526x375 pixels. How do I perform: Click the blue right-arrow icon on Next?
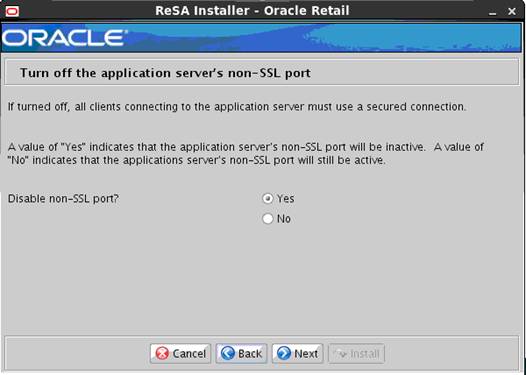284,354
